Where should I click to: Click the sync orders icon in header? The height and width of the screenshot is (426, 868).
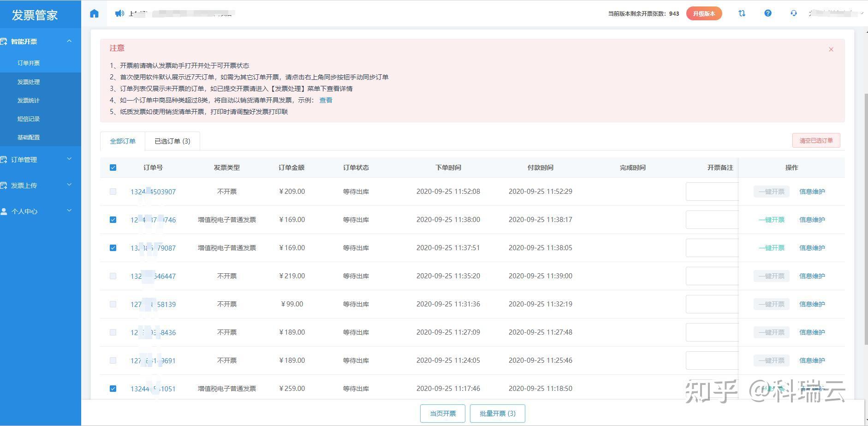click(x=742, y=13)
